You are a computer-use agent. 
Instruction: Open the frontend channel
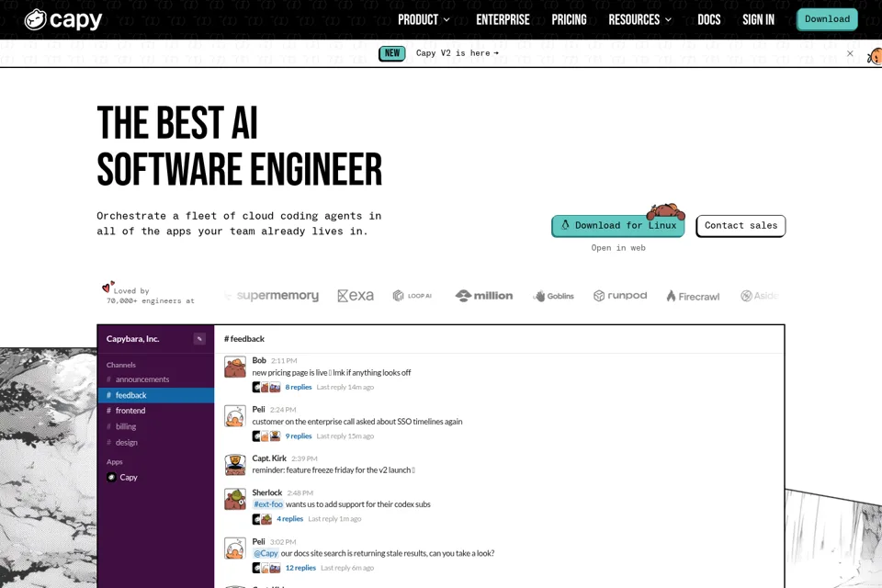(156, 411)
